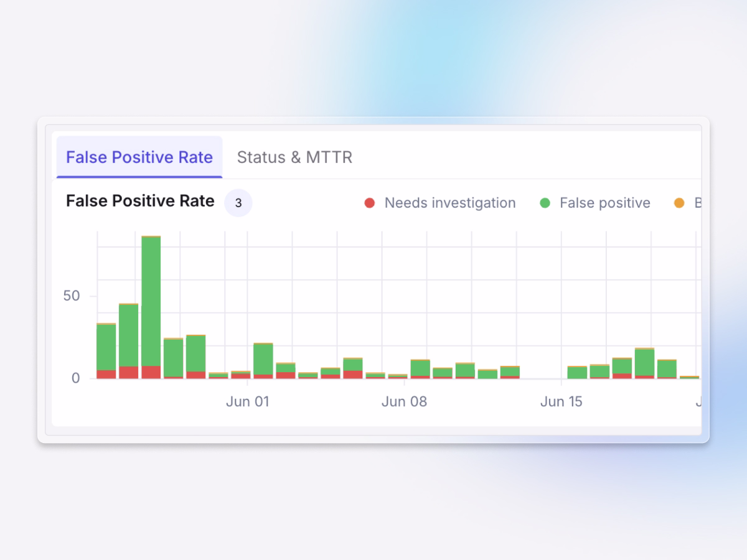This screenshot has width=747, height=560.
Task: Click the circular badge showing 3
Action: (238, 203)
